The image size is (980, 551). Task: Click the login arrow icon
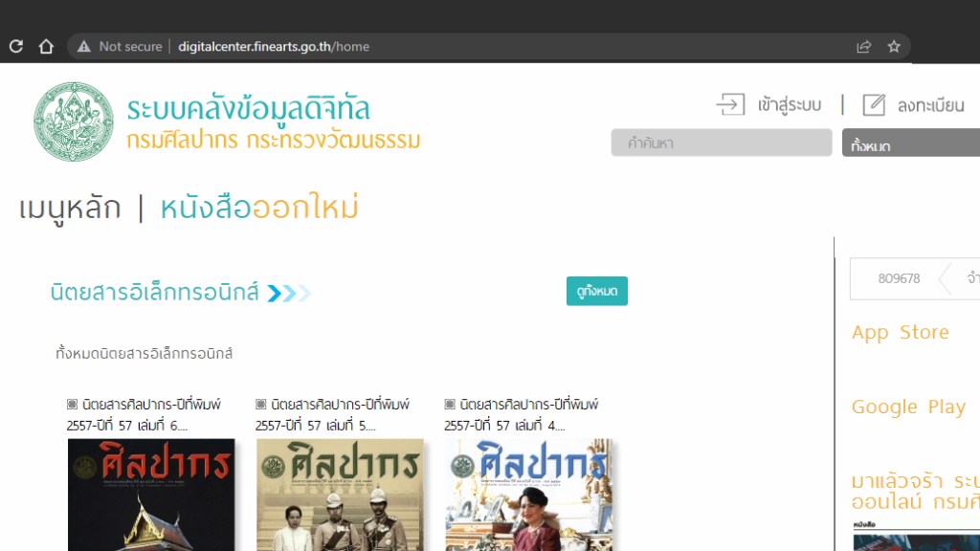point(730,104)
